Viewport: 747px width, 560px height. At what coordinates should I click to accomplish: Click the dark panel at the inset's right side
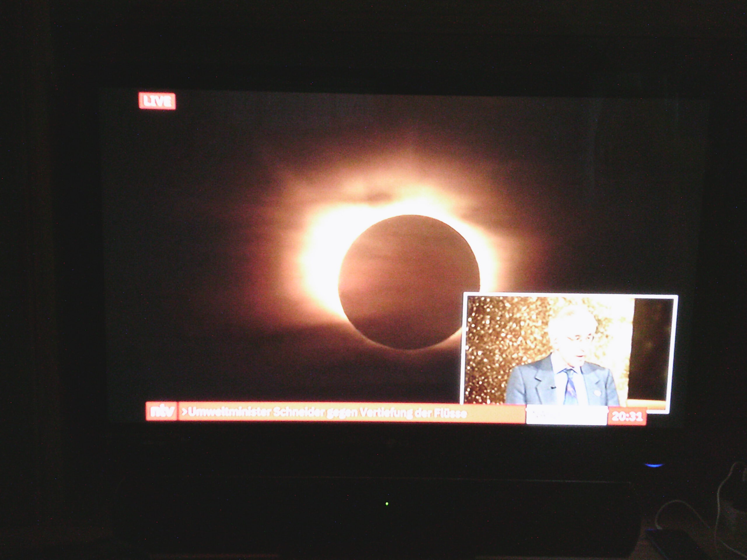[650, 349]
